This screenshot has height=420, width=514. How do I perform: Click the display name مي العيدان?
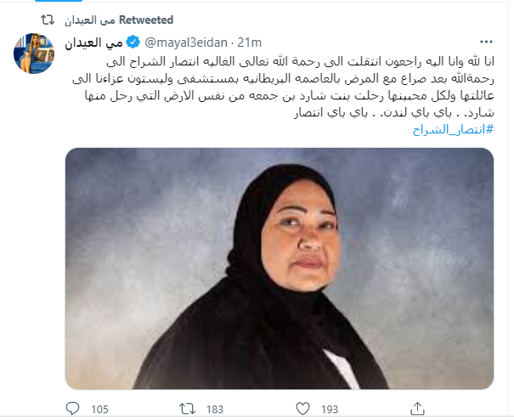[x=93, y=43]
